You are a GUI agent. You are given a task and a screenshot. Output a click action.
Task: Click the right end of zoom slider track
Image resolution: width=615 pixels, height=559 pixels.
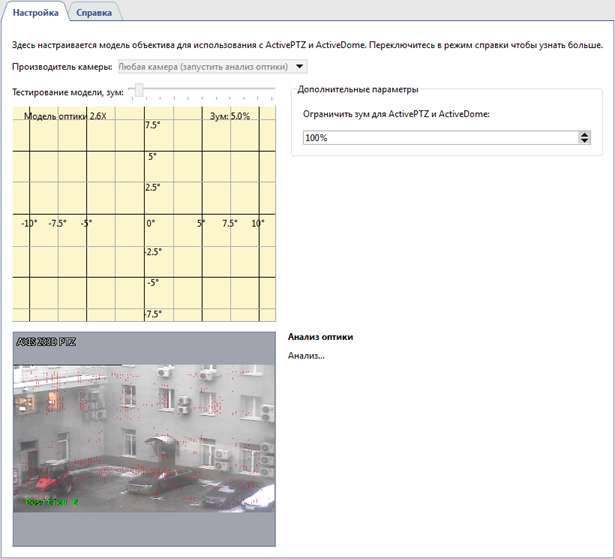tap(273, 91)
